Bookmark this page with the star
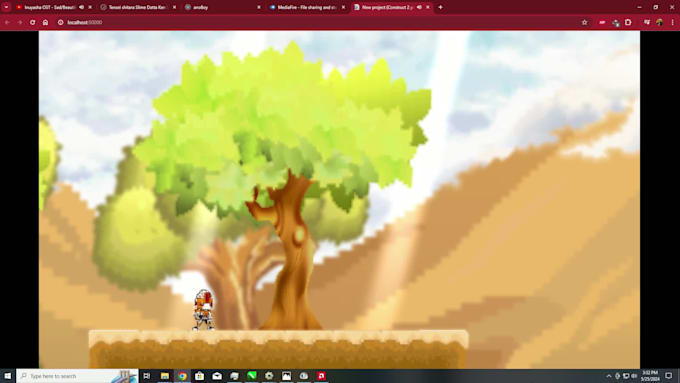Image resolution: width=680 pixels, height=383 pixels. (585, 22)
